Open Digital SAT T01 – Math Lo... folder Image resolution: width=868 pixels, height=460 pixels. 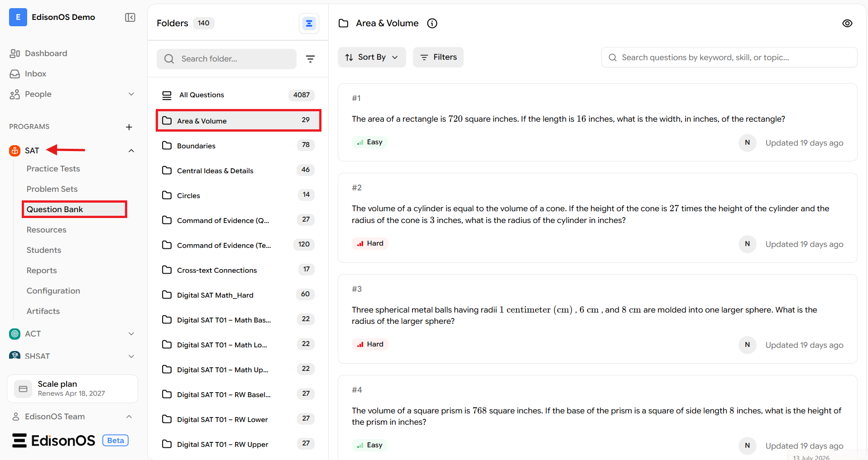[238, 345]
